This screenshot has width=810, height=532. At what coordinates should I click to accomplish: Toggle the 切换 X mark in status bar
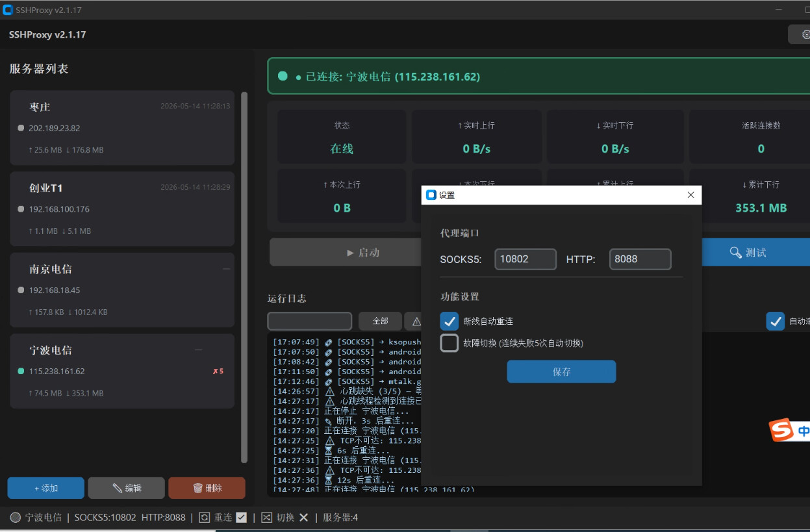point(303,518)
